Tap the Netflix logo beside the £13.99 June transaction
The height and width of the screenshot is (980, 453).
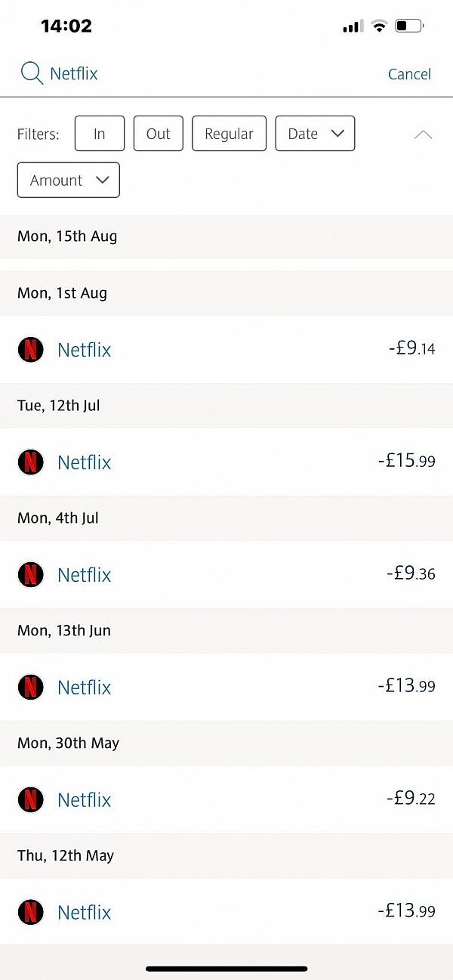coord(31,687)
